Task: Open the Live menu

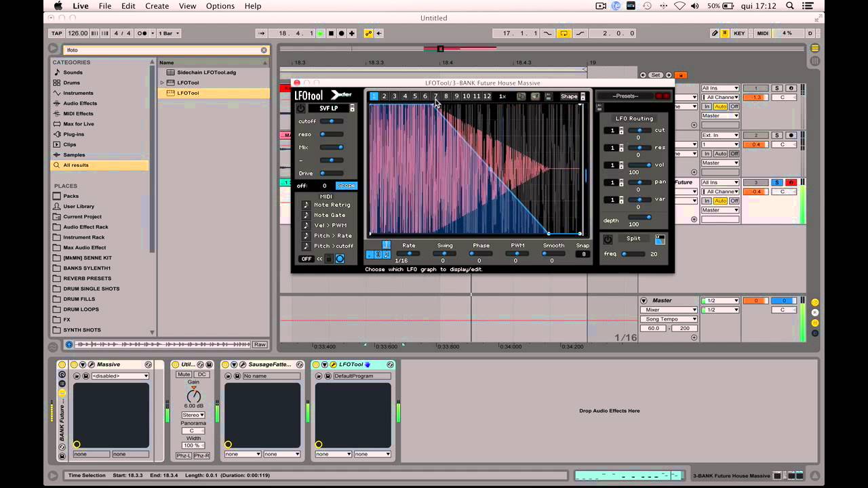Action: [x=81, y=6]
